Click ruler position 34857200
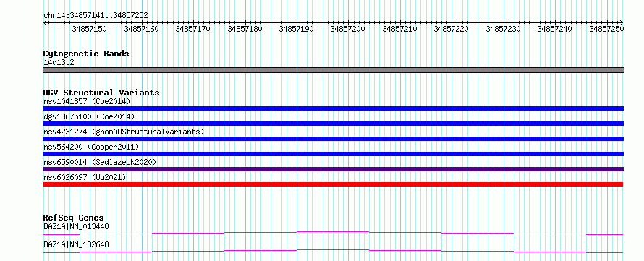The width and height of the screenshot is (644, 261). 347,29
